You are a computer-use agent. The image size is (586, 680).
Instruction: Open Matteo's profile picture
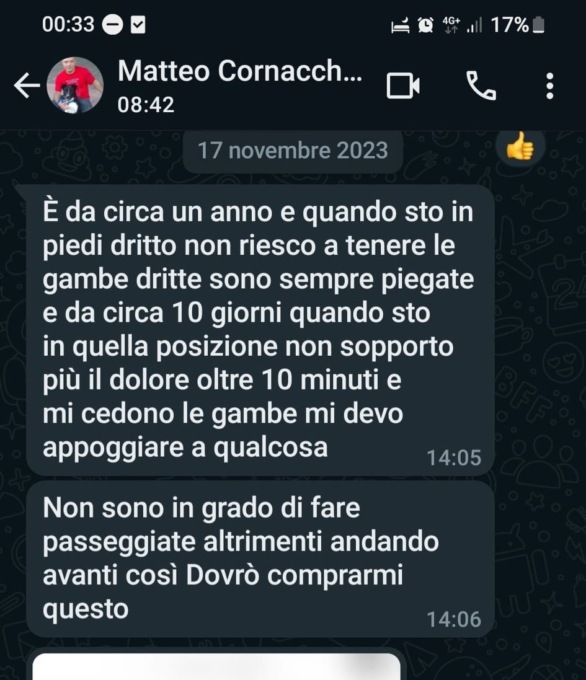tap(75, 85)
